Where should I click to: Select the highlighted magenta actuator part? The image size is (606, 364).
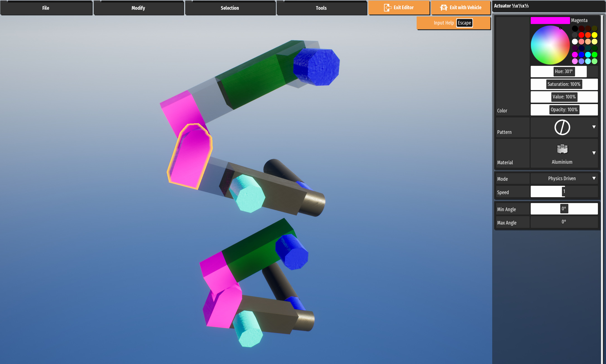pos(191,158)
